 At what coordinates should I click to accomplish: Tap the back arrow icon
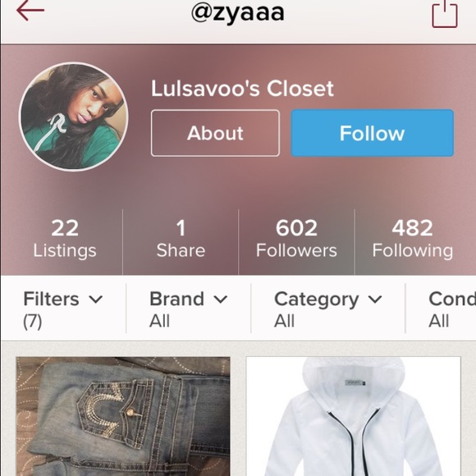click(30, 11)
